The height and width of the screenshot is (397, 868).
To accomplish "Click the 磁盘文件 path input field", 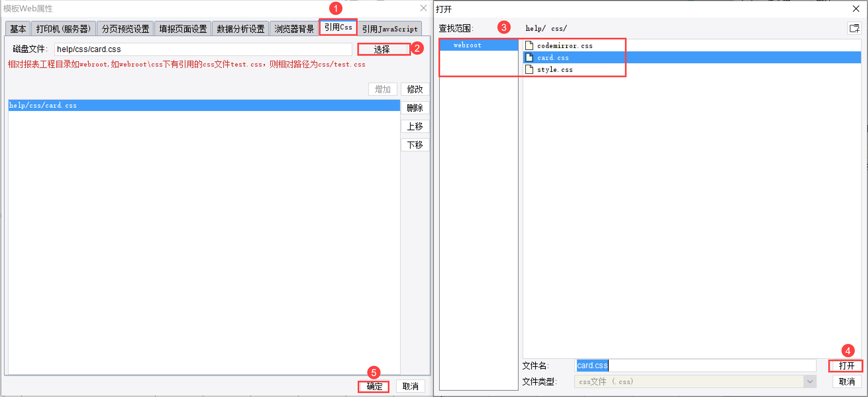I will 203,49.
